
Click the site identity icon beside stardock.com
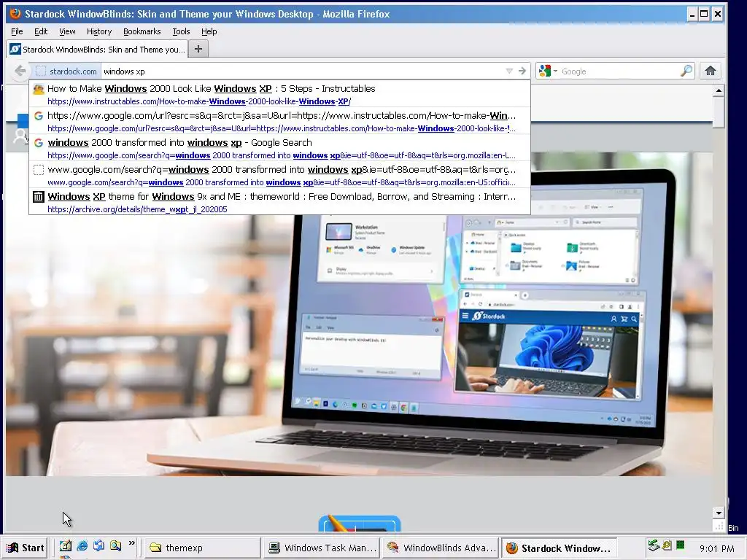pos(41,71)
